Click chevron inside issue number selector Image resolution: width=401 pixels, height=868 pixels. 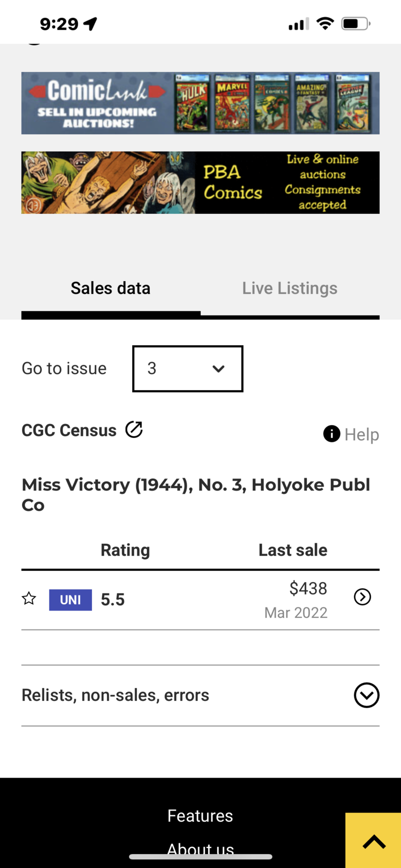pyautogui.click(x=218, y=368)
